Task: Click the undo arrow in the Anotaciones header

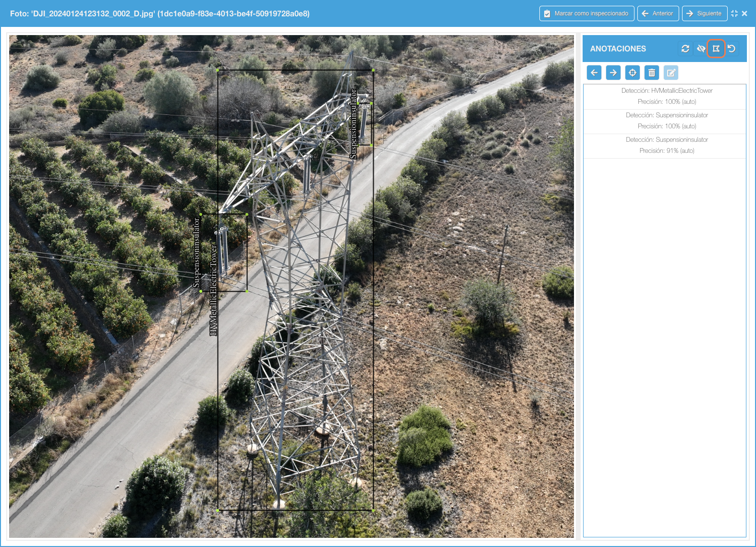Action: [x=732, y=49]
